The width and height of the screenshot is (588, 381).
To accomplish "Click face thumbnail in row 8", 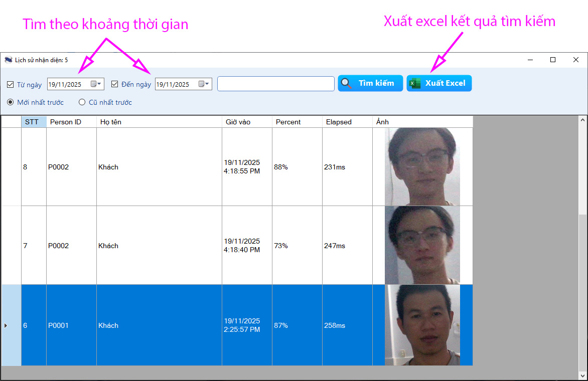I will (422, 166).
